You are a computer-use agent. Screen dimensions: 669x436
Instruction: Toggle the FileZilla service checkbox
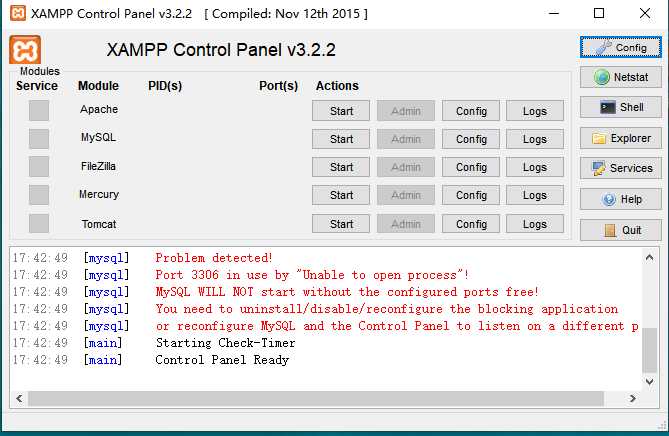(x=38, y=166)
